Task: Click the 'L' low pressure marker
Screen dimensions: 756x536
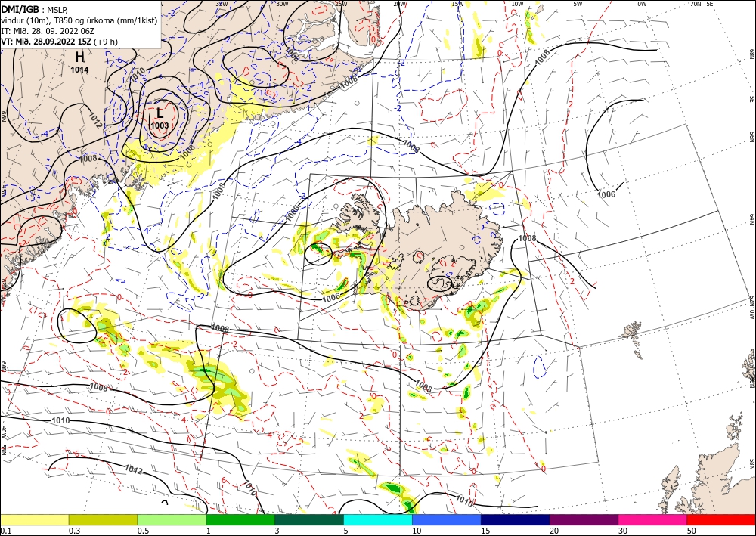Action: [160, 113]
